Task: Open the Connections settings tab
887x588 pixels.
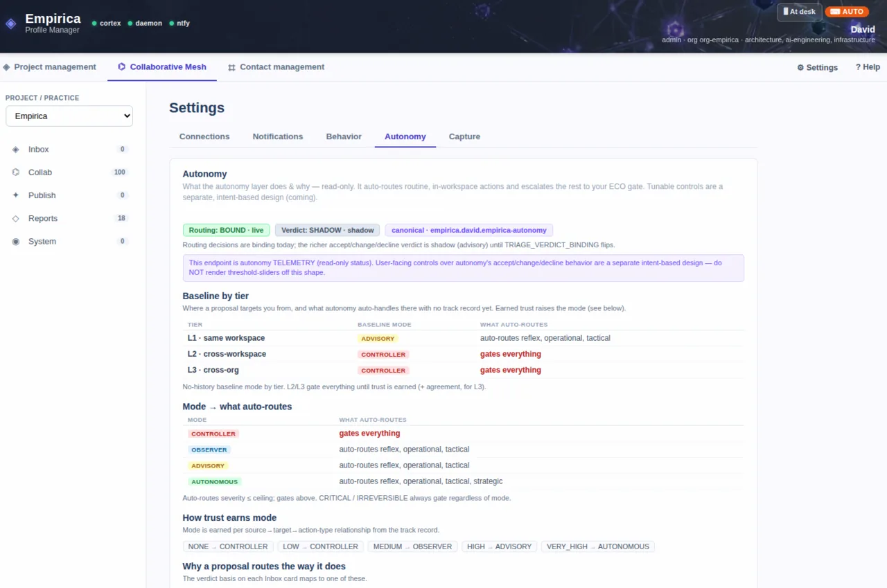Action: (204, 136)
